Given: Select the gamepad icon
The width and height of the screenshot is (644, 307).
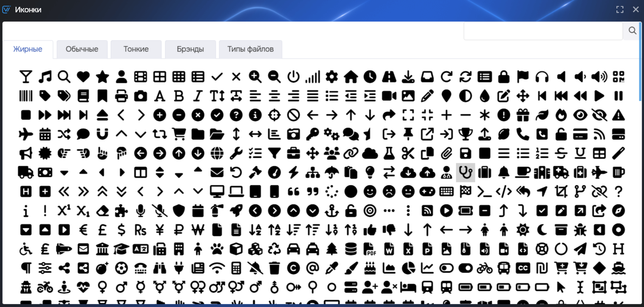Looking at the screenshot, I should (x=427, y=192).
